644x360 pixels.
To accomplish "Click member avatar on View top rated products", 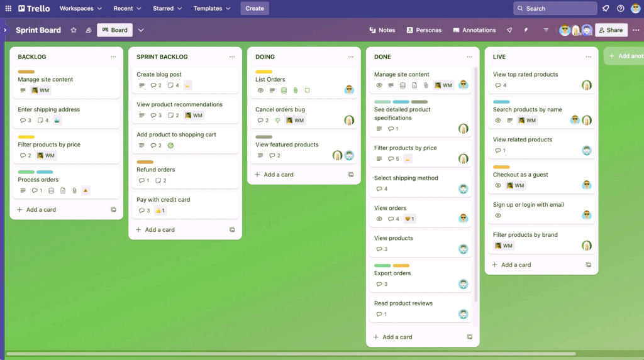I will tap(587, 85).
